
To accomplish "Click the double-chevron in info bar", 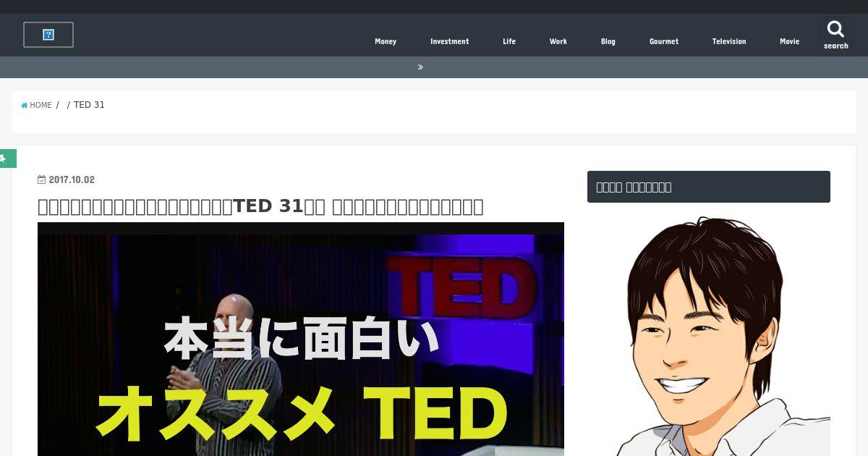I will click(420, 67).
